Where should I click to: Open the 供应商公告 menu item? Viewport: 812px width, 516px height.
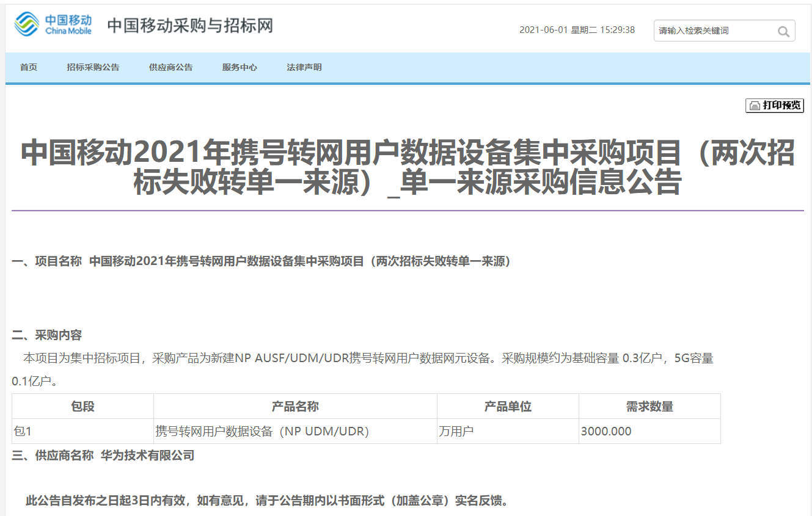click(x=171, y=67)
